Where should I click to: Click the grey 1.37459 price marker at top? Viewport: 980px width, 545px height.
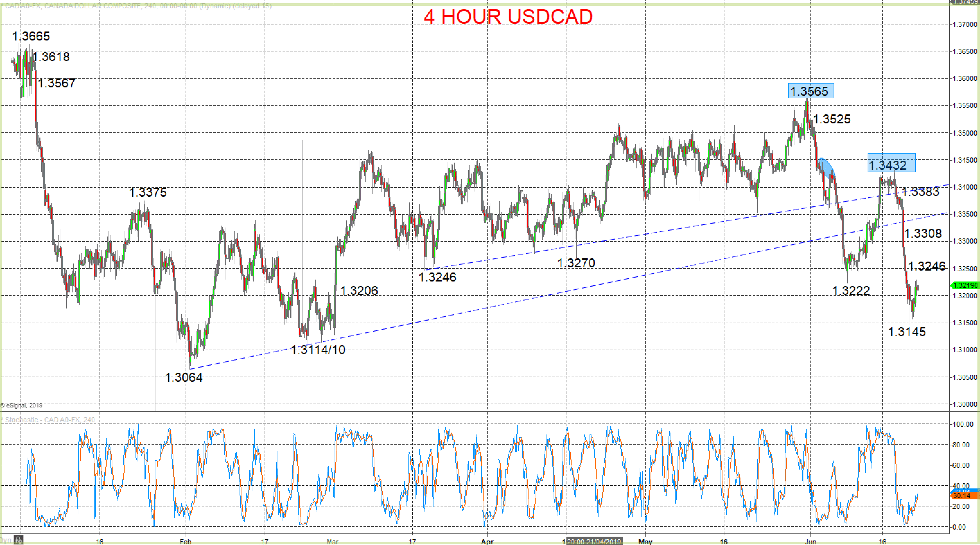[966, 2]
